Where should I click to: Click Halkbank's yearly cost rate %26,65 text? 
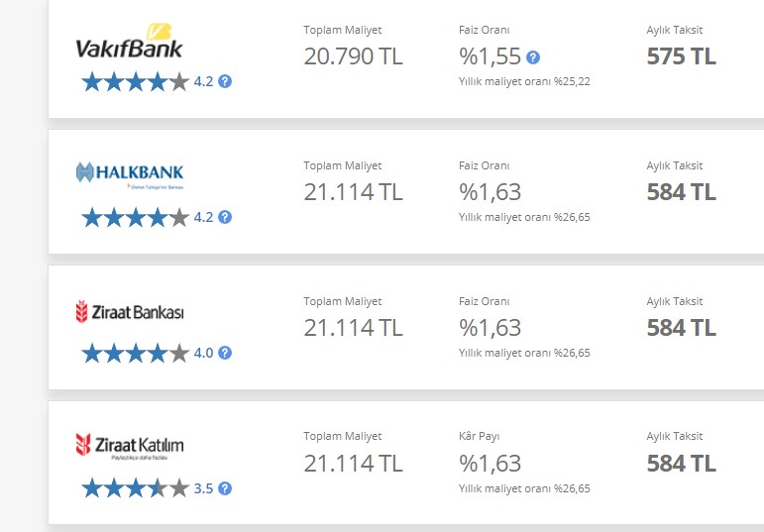524,217
